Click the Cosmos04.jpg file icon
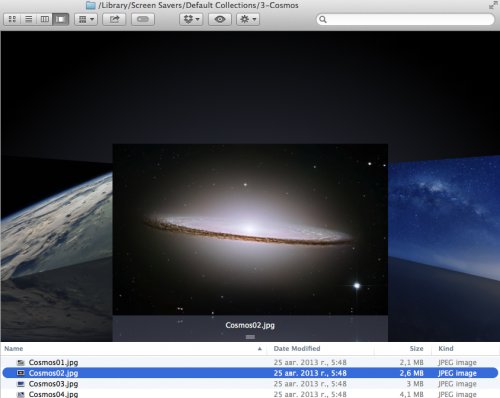Screen dimensions: 500x398 [x=21, y=394]
